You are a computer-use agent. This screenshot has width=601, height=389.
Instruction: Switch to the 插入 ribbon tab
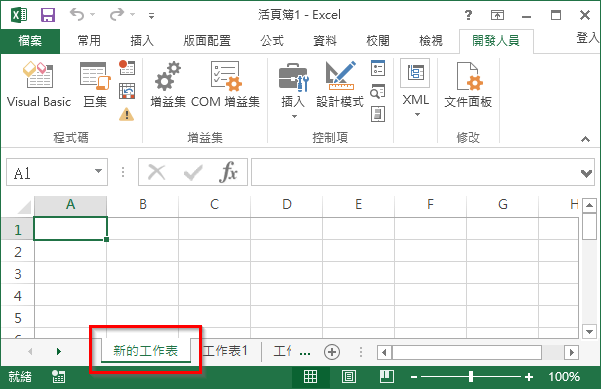click(x=142, y=41)
